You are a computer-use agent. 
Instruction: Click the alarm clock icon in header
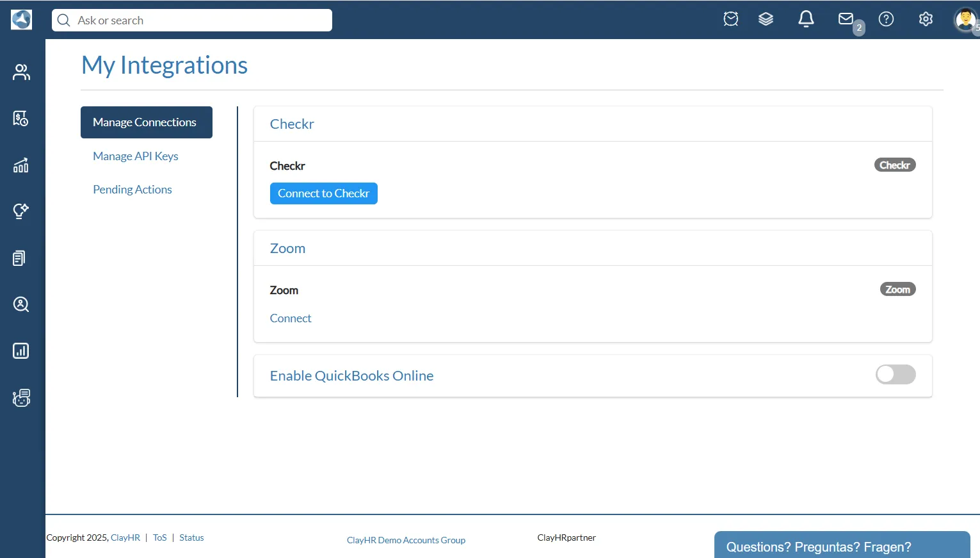tap(731, 19)
